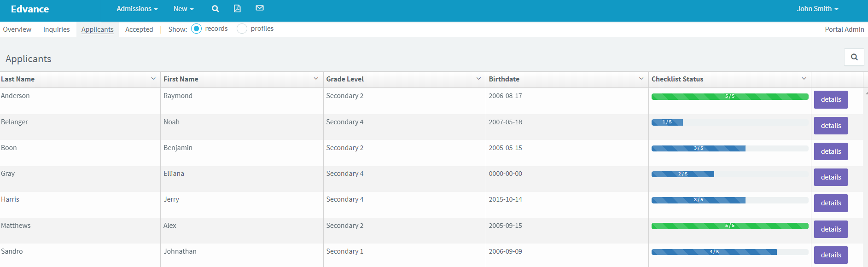Open details for Anderson
868x267 pixels.
(831, 99)
